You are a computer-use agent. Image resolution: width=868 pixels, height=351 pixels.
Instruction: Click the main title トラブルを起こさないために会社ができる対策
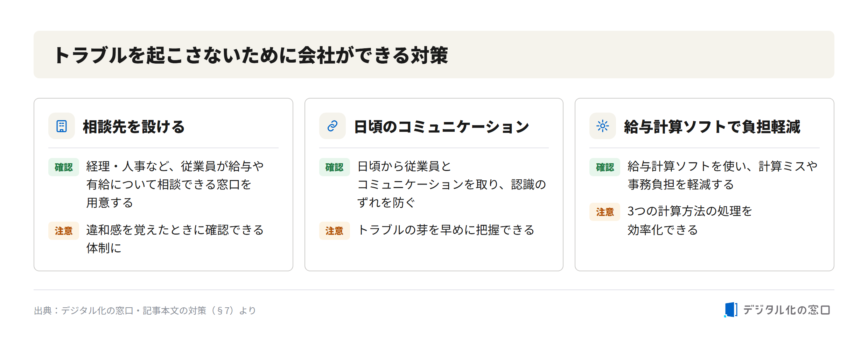point(251,55)
